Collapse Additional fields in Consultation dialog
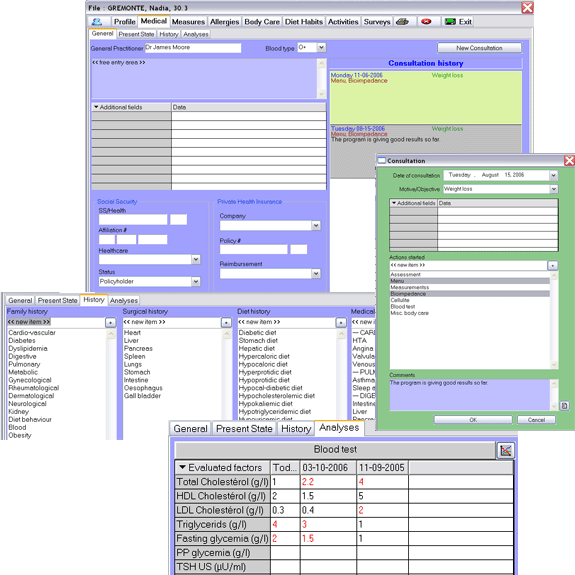This screenshot has width=575, height=575. coord(394,203)
